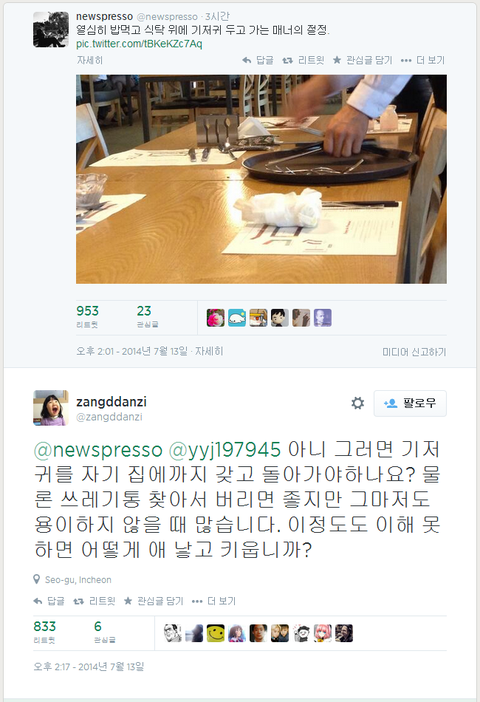Follow zangddanzi with the 팔로우 button

click(410, 403)
